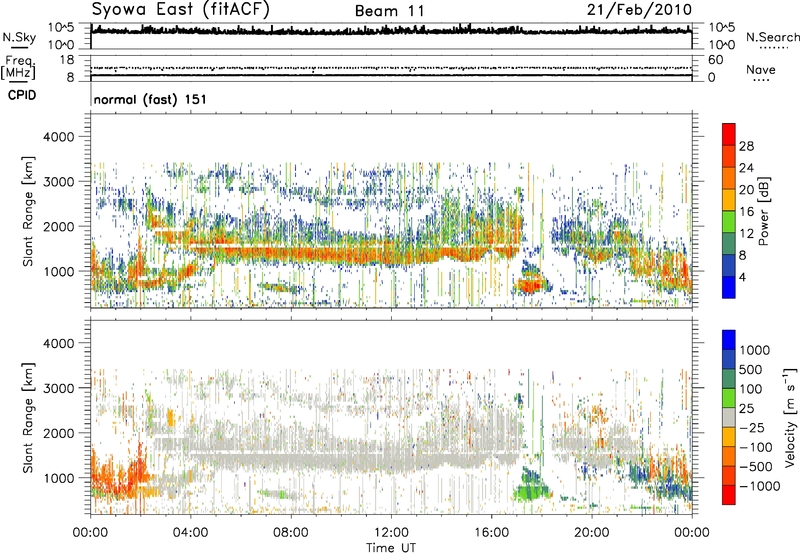The width and height of the screenshot is (800, 554).
Task: Click the "20" label on the Power color bar
Action: pos(746,190)
